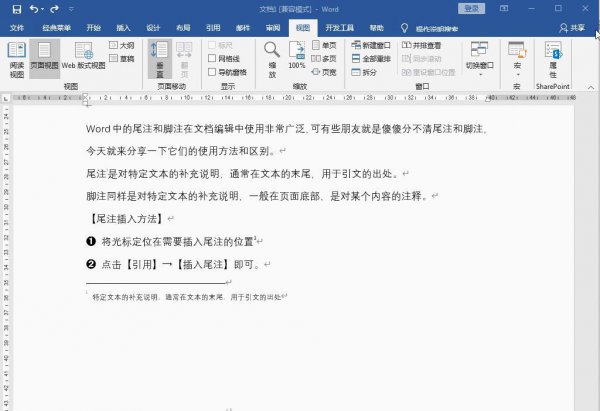Screen dimensions: 600x411
Task: Select 垂直 vertical page movement
Action: 160,59
